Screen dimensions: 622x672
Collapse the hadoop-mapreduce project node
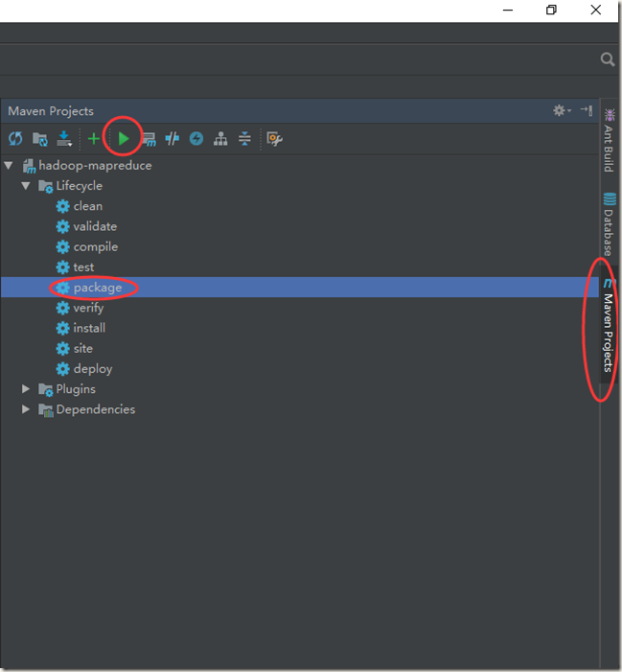point(9,166)
